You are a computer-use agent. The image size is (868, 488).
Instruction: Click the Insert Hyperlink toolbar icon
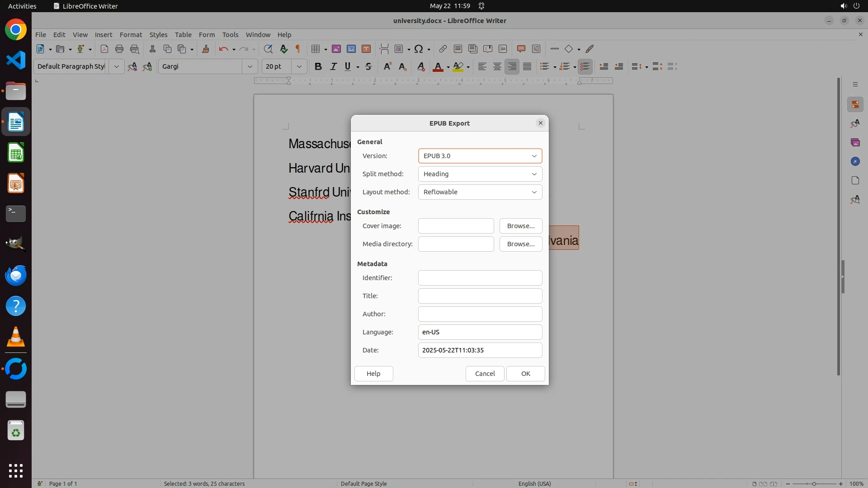pos(443,49)
